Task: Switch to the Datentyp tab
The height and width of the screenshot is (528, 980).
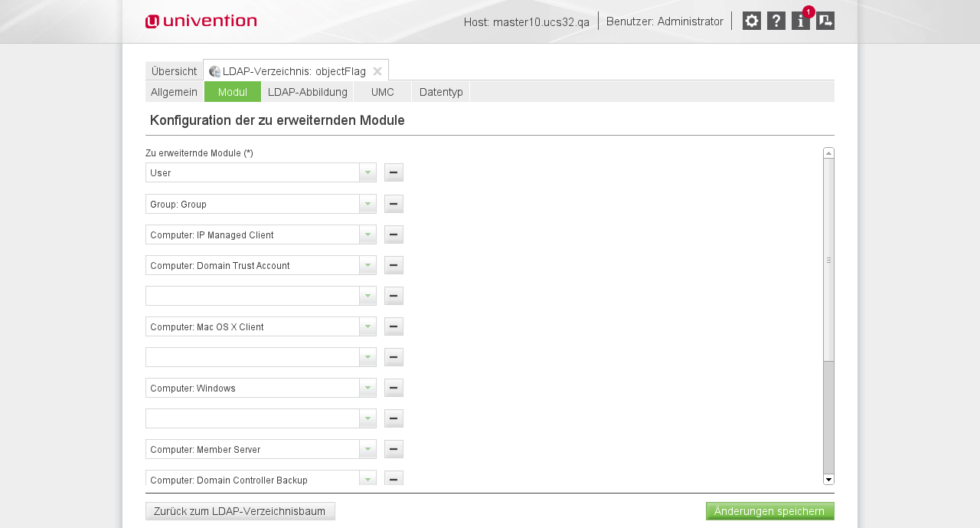Action: (x=441, y=92)
